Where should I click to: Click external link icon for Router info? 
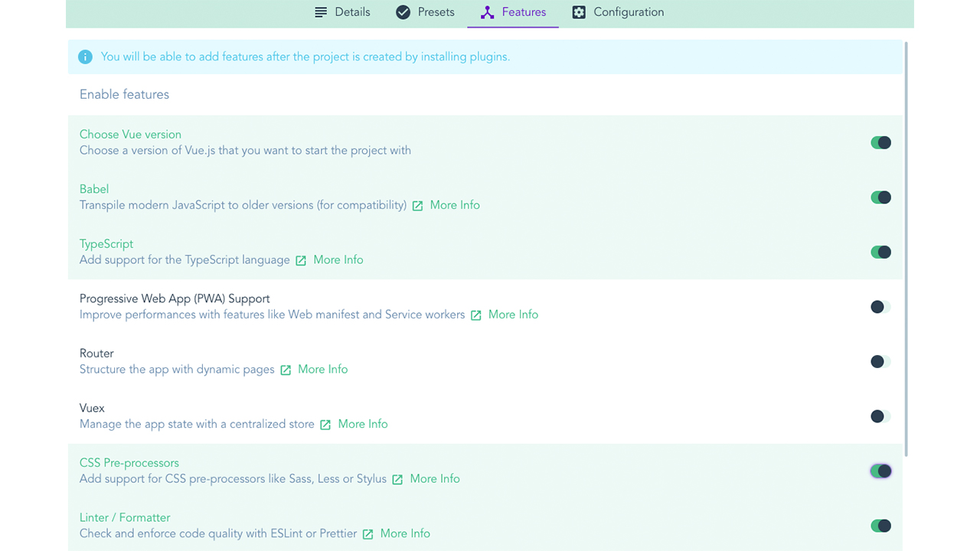[286, 370]
